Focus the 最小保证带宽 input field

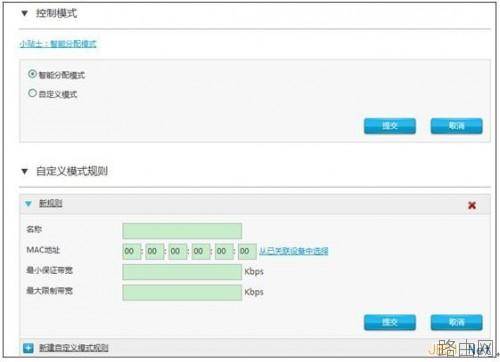[x=182, y=272]
